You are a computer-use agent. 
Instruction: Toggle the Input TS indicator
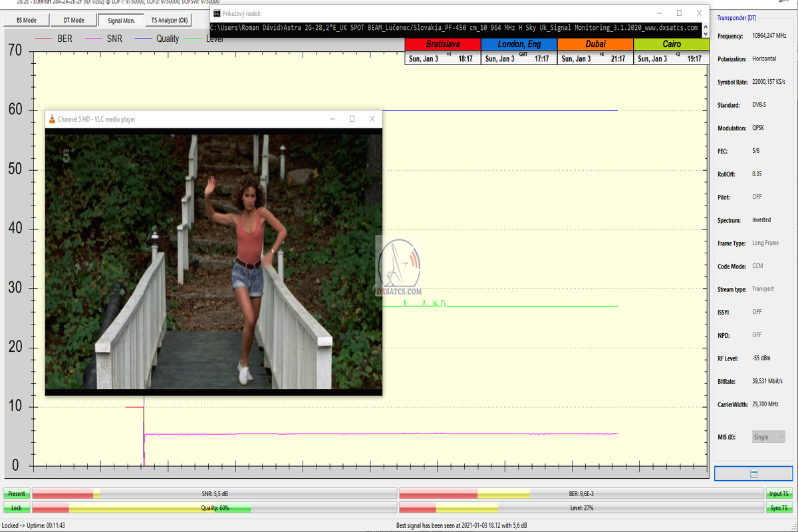click(x=779, y=493)
